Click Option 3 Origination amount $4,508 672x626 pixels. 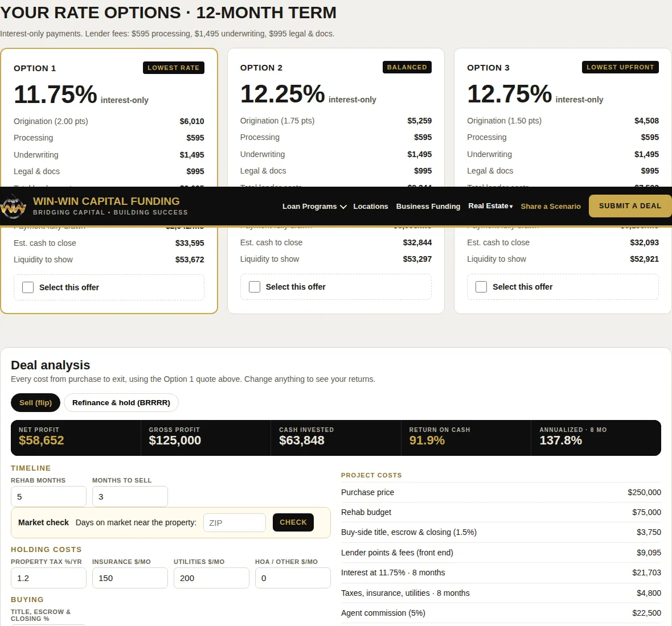(x=646, y=121)
